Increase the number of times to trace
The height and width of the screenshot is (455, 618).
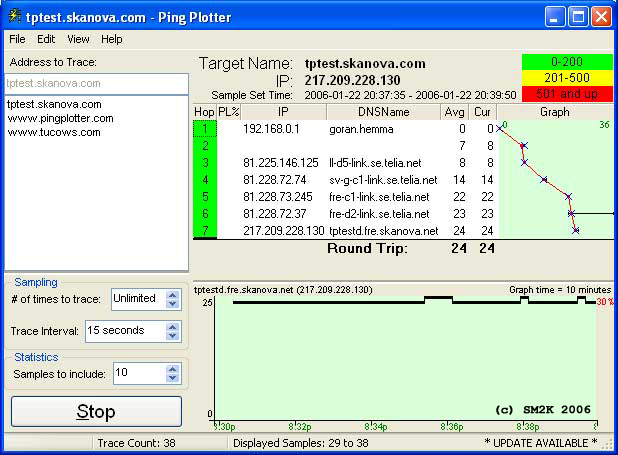(172, 295)
